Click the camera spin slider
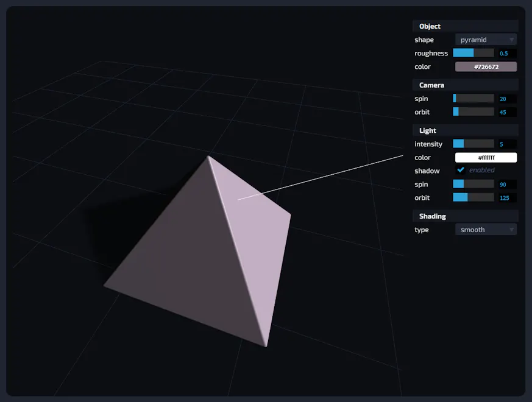This screenshot has height=402, width=532. pyautogui.click(x=473, y=99)
